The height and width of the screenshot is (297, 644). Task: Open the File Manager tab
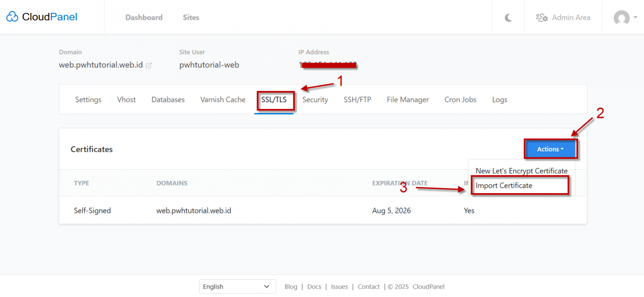click(408, 99)
